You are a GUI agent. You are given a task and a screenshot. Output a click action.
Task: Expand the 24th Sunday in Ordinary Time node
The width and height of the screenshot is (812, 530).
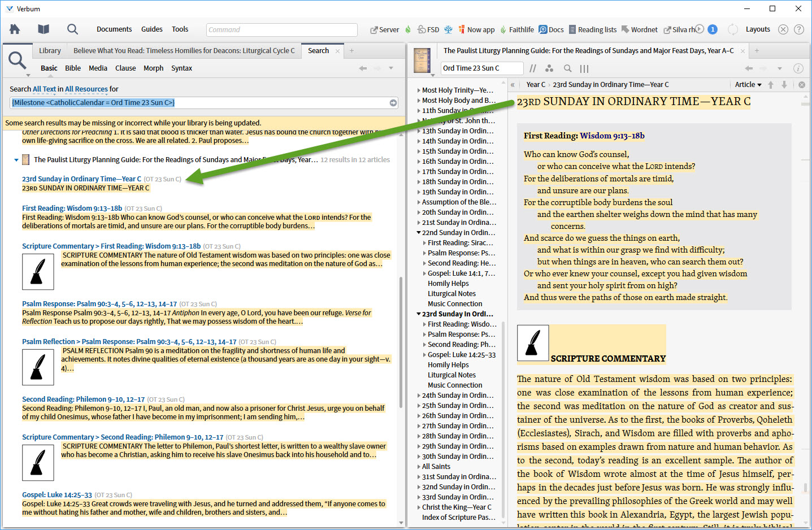(419, 396)
